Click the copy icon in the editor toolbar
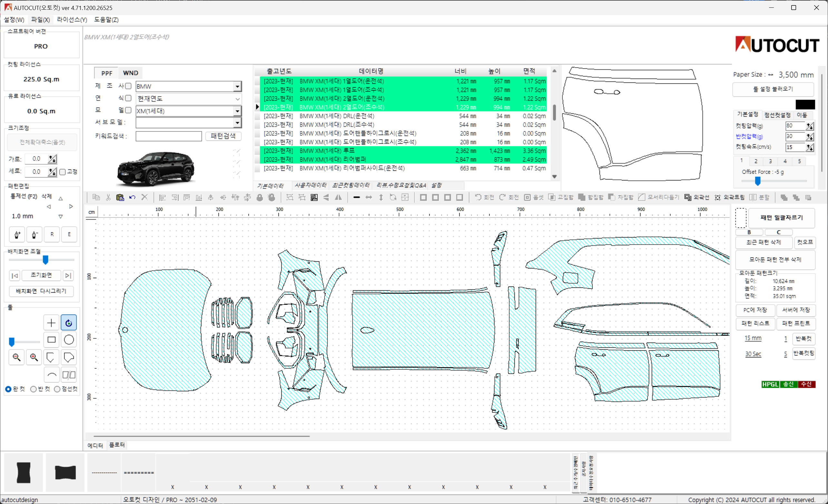This screenshot has height=504, width=828. coord(96,198)
